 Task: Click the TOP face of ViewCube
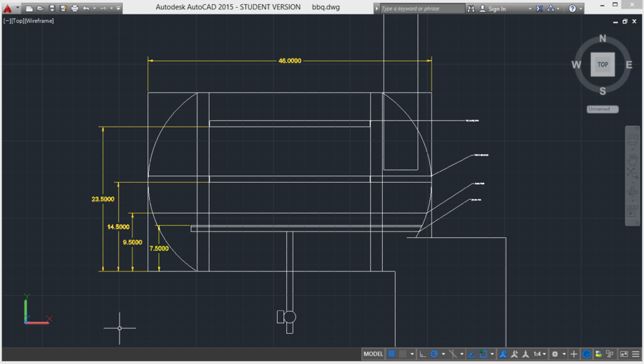coord(602,64)
